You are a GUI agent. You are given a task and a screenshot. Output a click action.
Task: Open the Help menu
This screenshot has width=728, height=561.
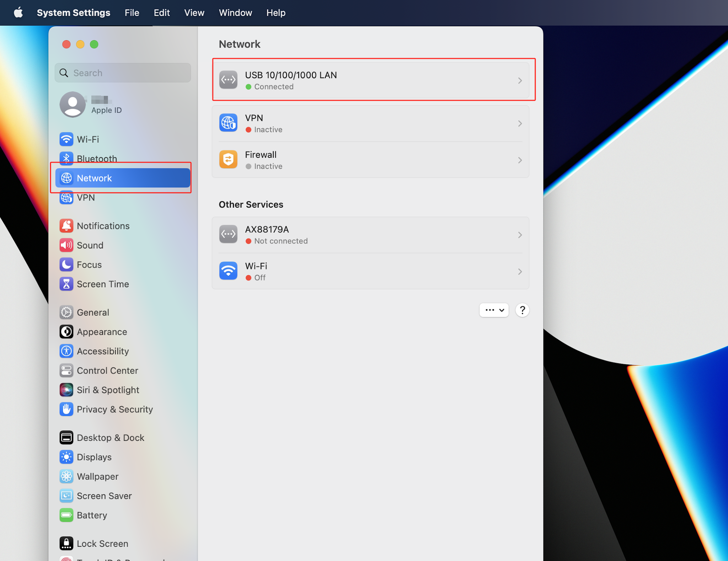tap(276, 13)
